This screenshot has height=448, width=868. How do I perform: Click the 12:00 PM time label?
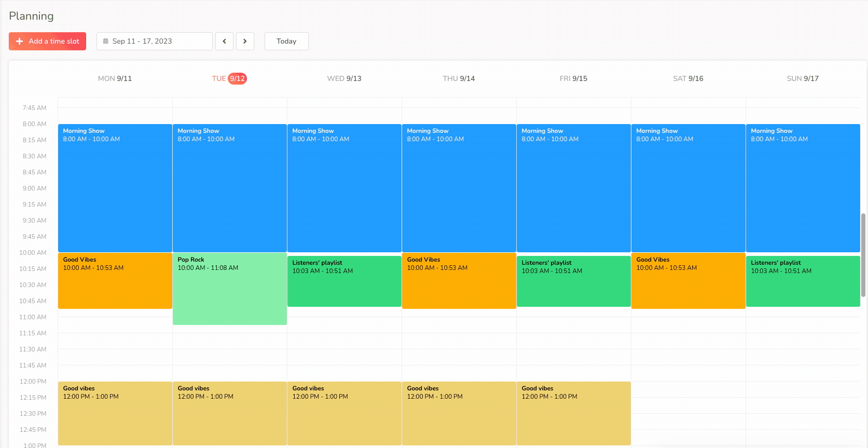tap(33, 382)
